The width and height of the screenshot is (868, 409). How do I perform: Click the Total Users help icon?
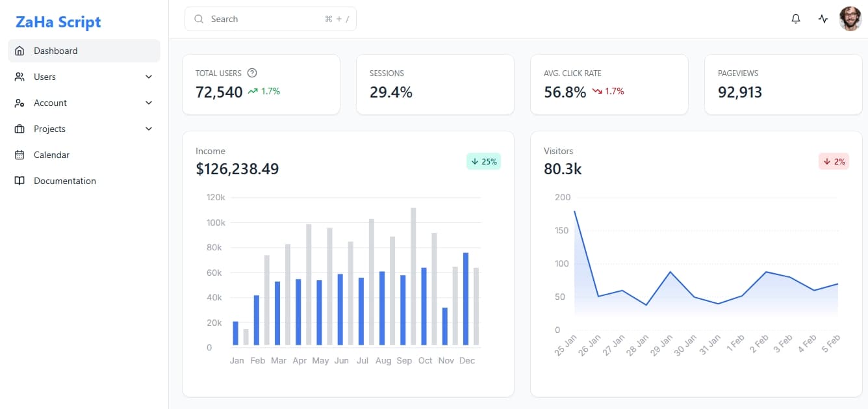(253, 73)
